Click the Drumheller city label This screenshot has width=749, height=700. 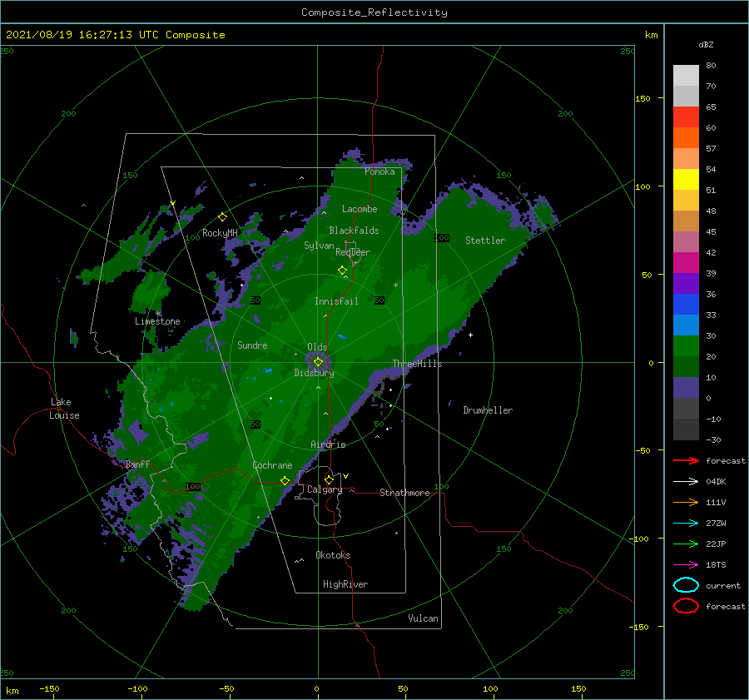point(488,410)
